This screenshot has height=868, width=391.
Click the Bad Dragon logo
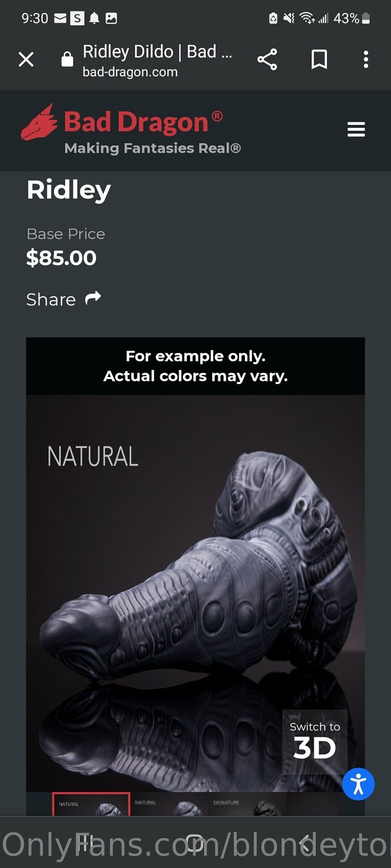coord(131,129)
